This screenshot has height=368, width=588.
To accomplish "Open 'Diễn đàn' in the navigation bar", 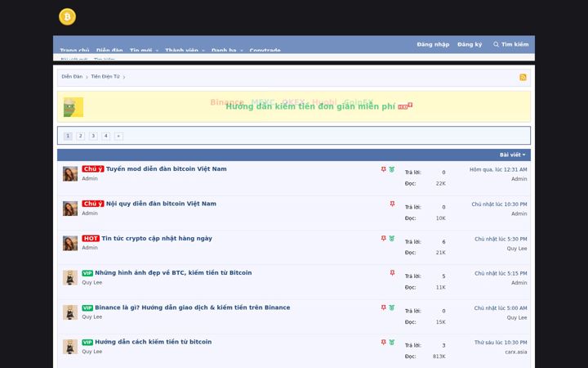I will (x=109, y=51).
